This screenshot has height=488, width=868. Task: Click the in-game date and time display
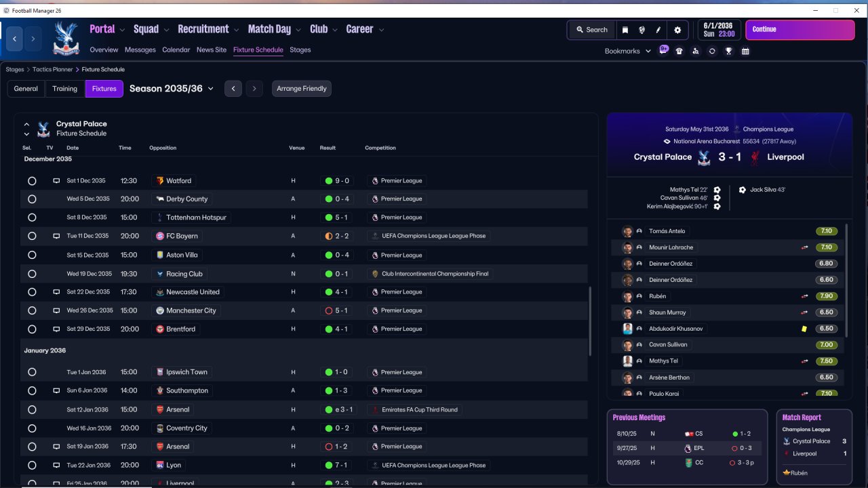coord(719,29)
